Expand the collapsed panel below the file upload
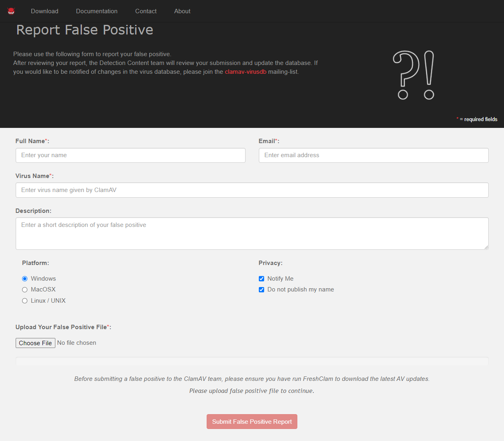This screenshot has width=504, height=441. [x=252, y=361]
